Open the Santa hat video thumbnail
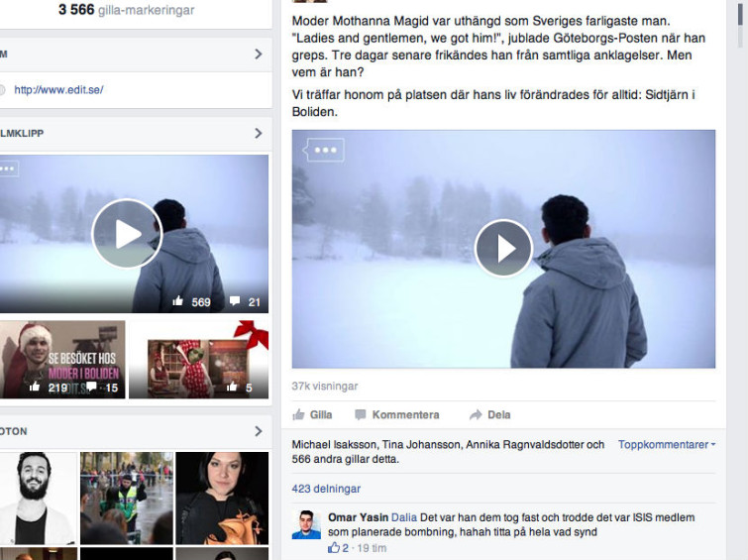The image size is (748, 560). pos(61,359)
